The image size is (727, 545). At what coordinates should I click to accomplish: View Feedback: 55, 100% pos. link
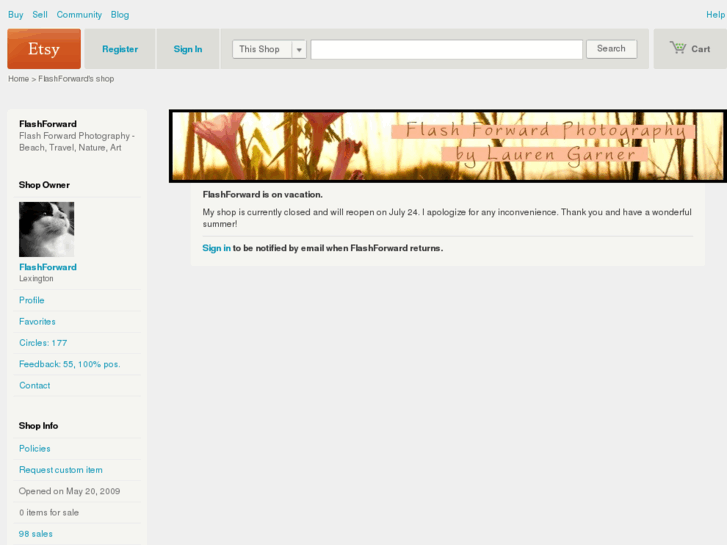(x=70, y=364)
